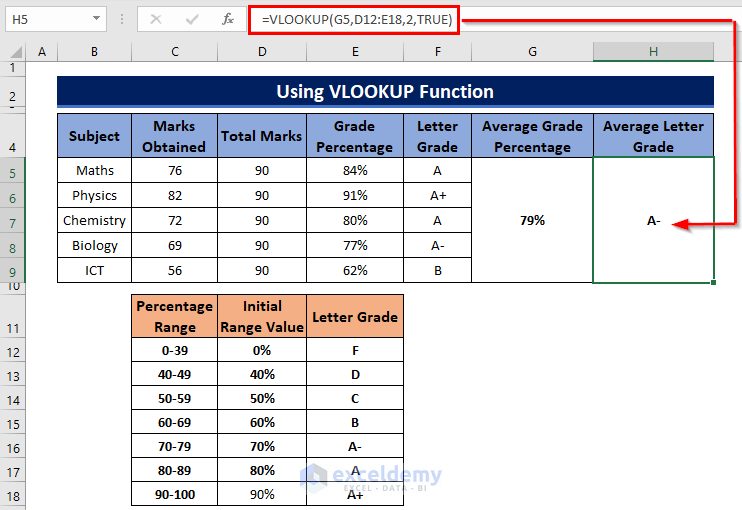The width and height of the screenshot is (742, 510).
Task: Click the 'Initial Range Value' header cell
Action: [x=262, y=317]
